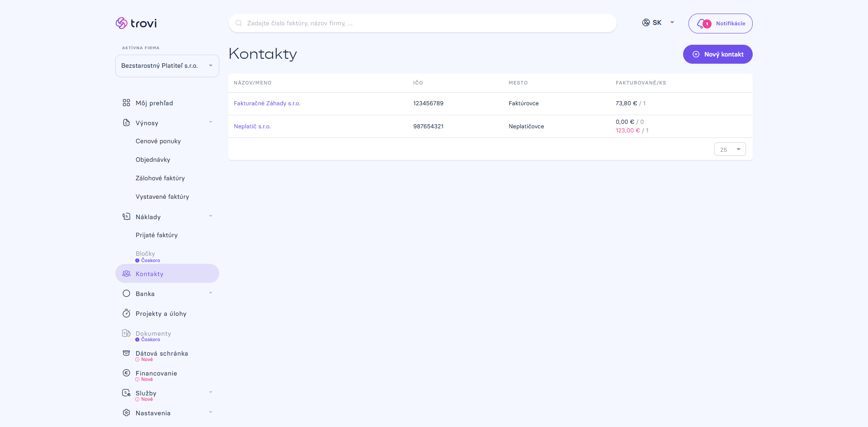Open contact Fakturačné Záhady s.r.o.

(267, 103)
